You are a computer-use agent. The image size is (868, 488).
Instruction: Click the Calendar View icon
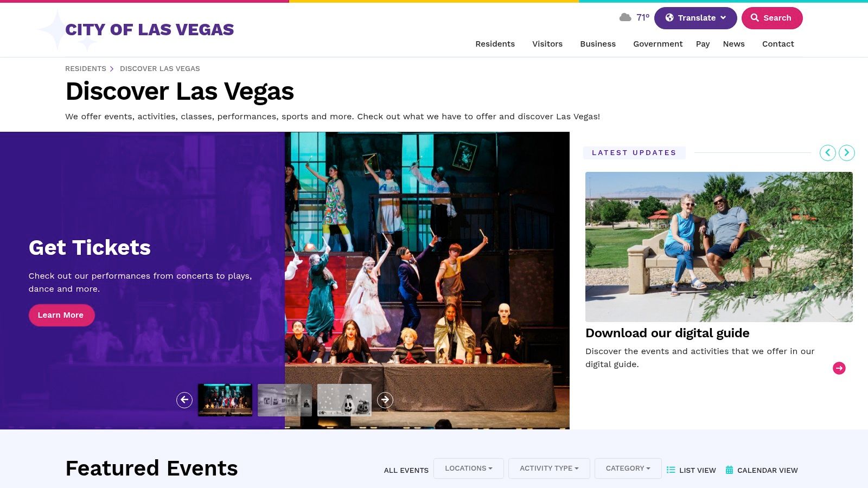coord(729,470)
